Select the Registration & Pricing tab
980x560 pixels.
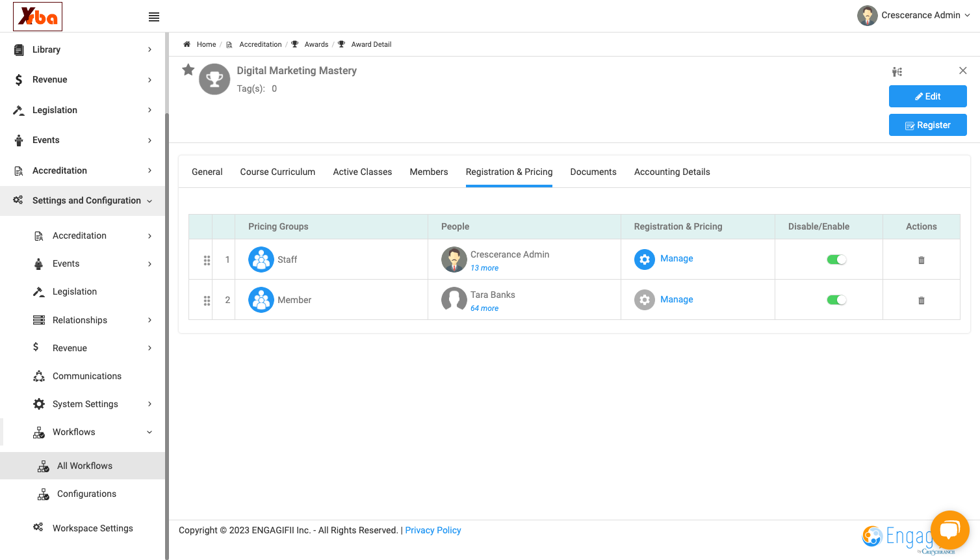[509, 172]
